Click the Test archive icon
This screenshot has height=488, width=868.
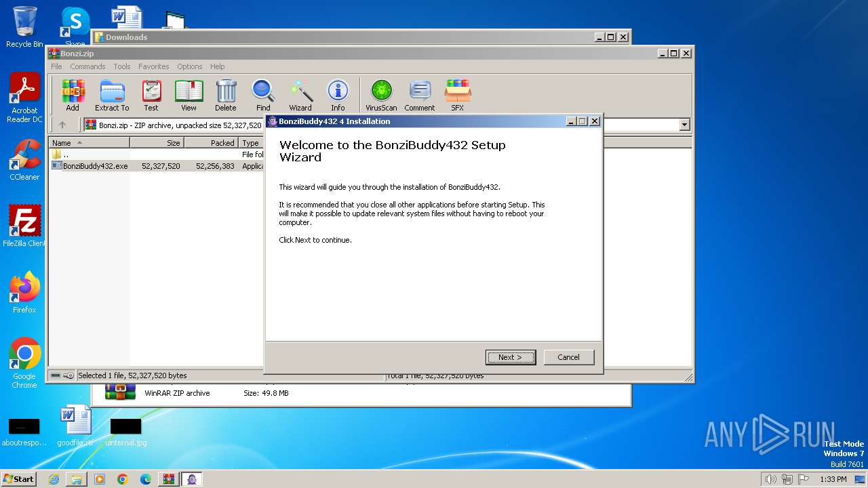[x=151, y=95]
